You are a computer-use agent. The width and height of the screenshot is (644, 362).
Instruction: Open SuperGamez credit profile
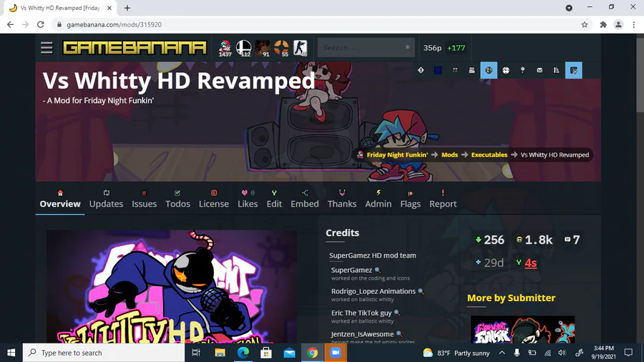pos(351,270)
